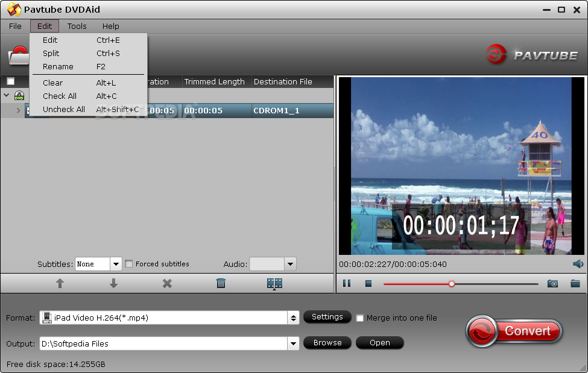588x373 pixels.
Task: Open the Output path dropdown arrow
Action: (x=293, y=343)
